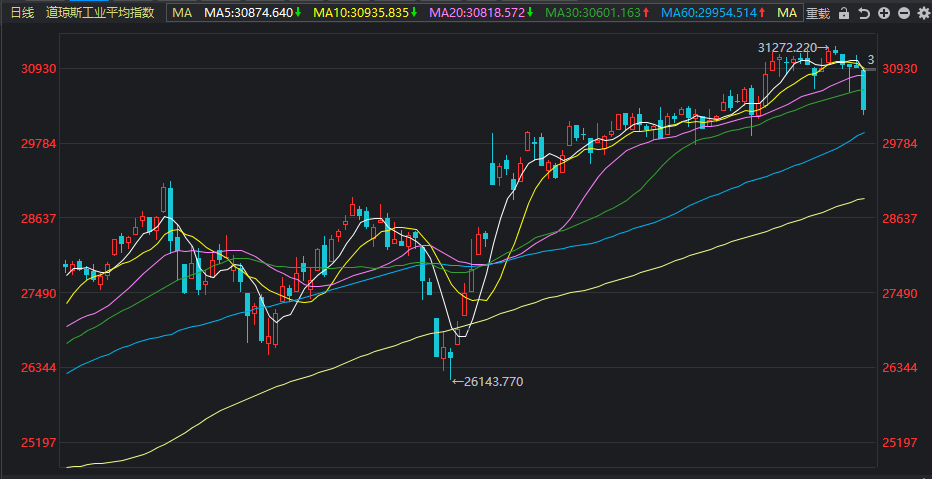Screen dimensions: 932x479
Task: Open the MA indicator selector at left
Action: [x=182, y=12]
